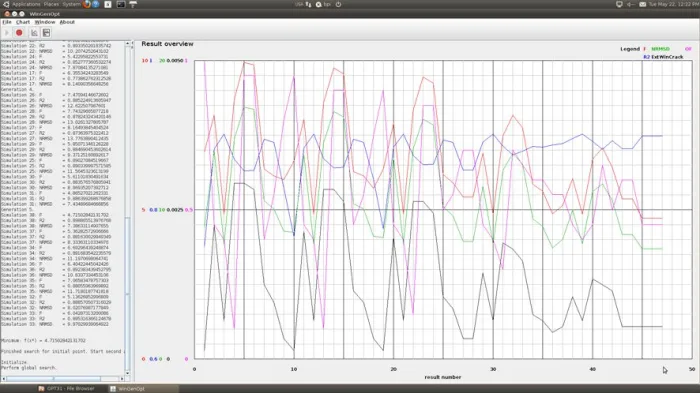Switch to the File Browser taskbar window
This screenshot has width=700, height=393.
pos(67,389)
